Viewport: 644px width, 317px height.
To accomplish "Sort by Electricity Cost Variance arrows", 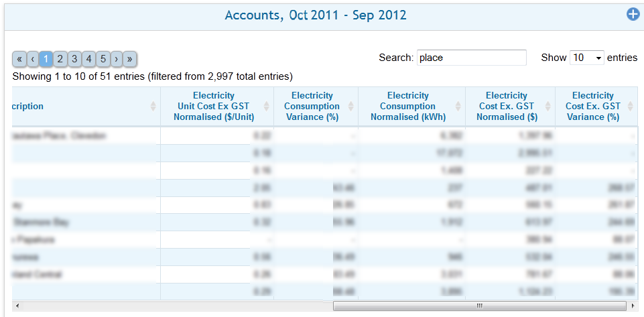I will click(x=631, y=107).
